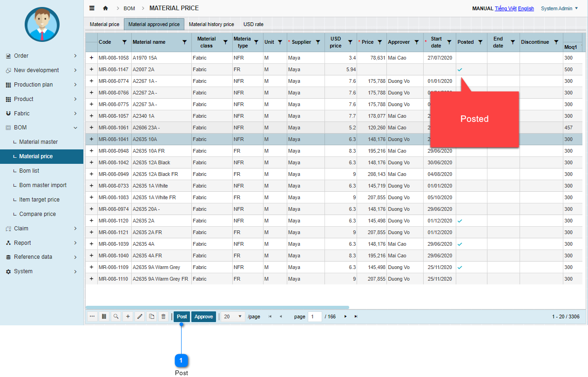Filter the Material name column
The image size is (588, 377).
coord(184,42)
